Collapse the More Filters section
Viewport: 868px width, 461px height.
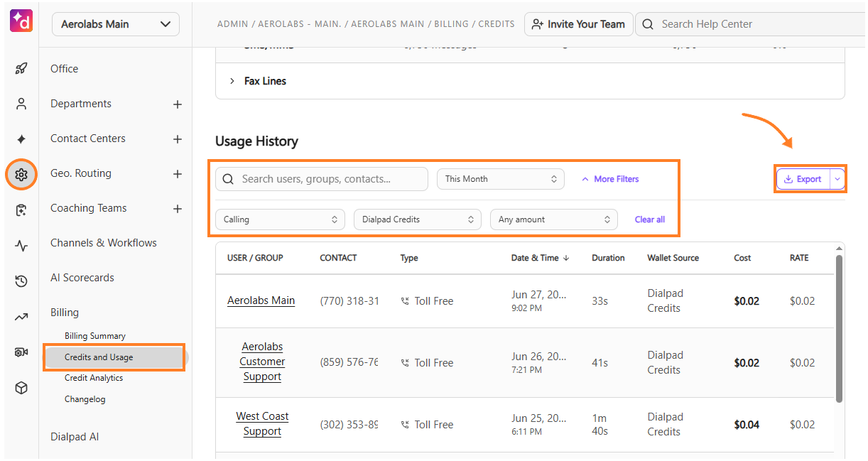610,179
